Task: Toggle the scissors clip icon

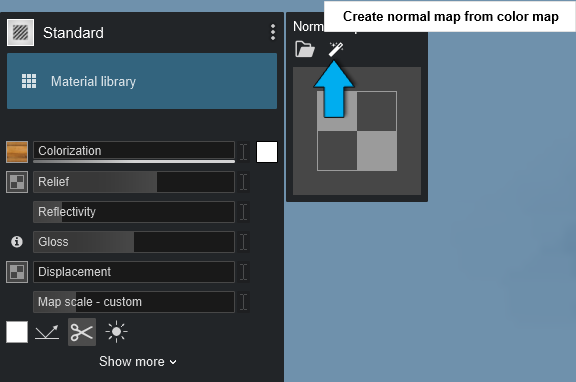Action: tap(82, 332)
